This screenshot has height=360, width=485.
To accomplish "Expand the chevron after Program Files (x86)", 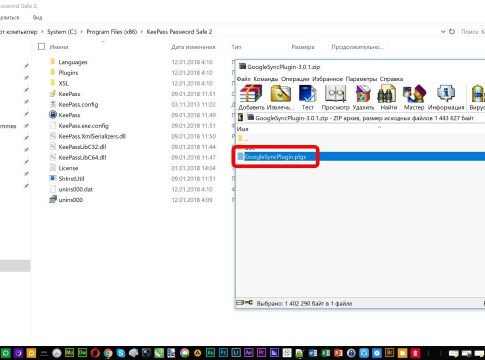I will (x=142, y=32).
